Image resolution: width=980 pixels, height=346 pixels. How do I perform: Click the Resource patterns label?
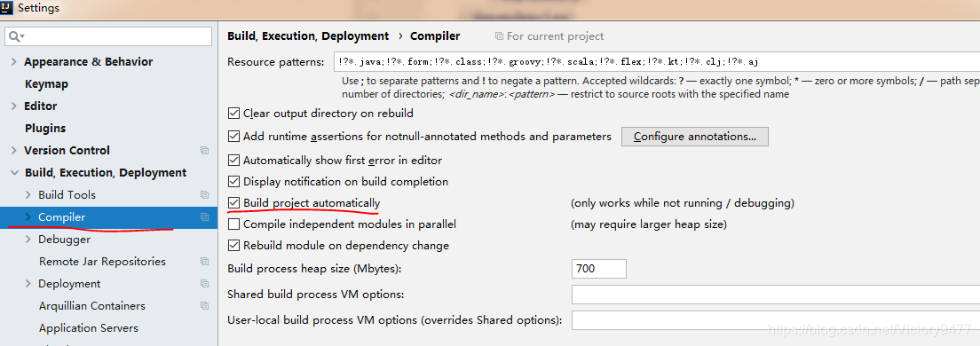(x=275, y=62)
